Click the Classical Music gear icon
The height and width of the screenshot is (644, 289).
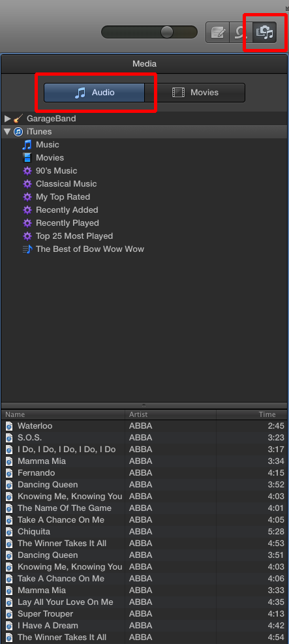pyautogui.click(x=27, y=184)
